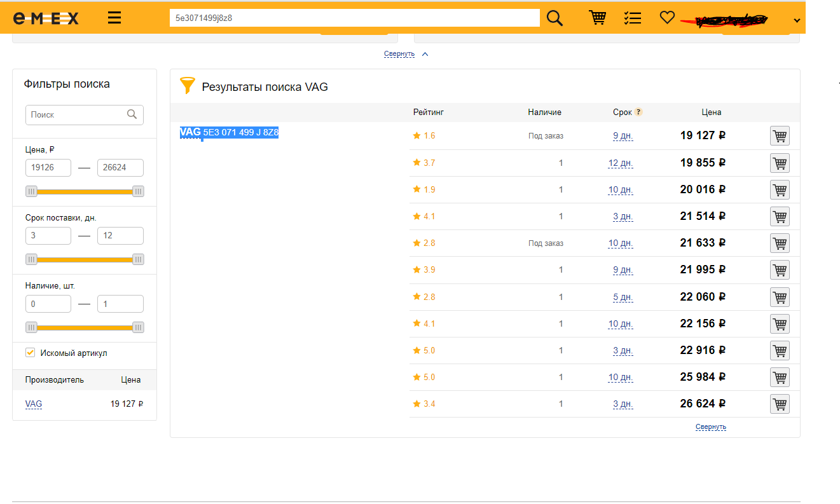Open favorites heart icon
Screen dimensions: 840x504
(x=666, y=18)
